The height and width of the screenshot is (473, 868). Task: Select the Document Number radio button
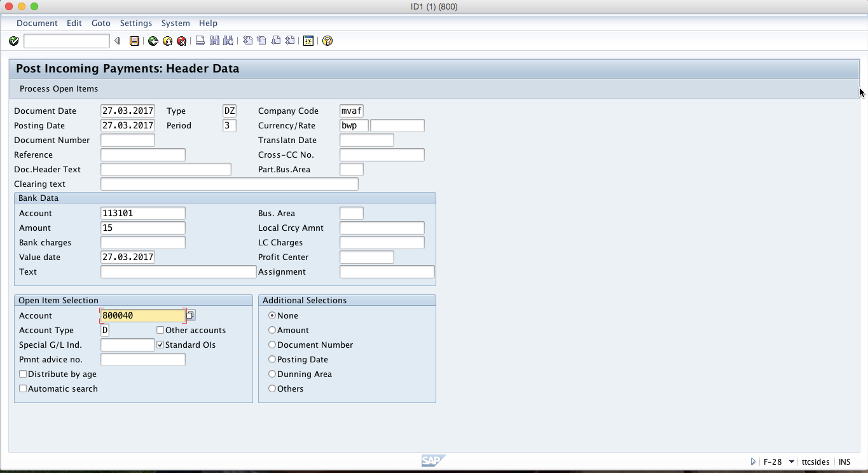pos(272,345)
